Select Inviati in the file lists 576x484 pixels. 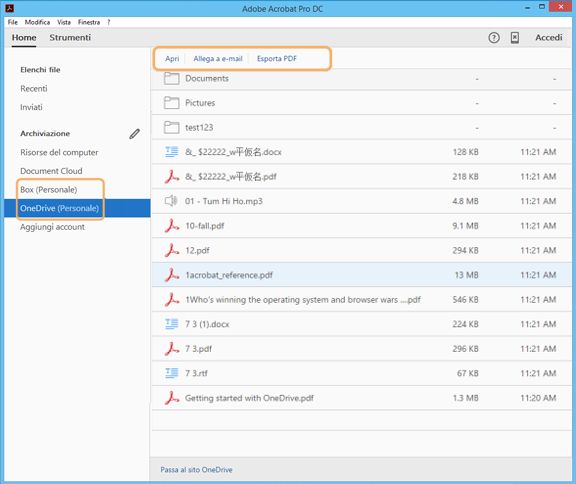pos(31,107)
